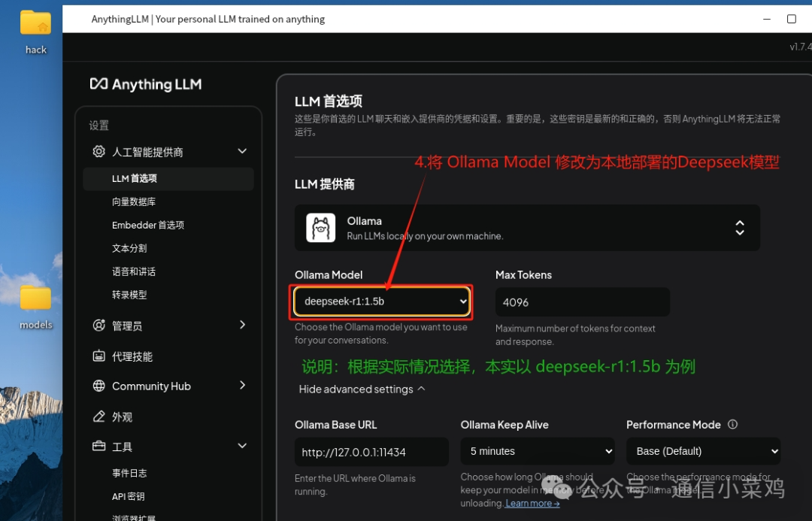The width and height of the screenshot is (812, 521).
Task: Open the Performance Mode dropdown
Action: tap(703, 451)
